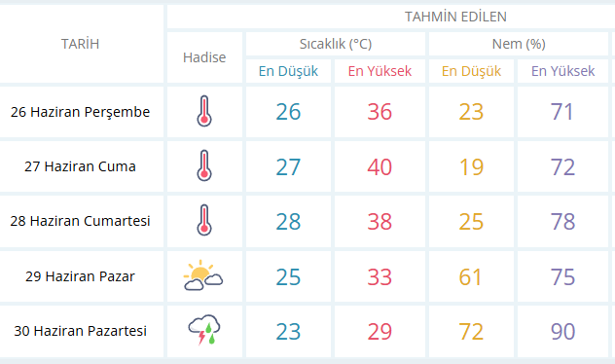Click the thermometer icon for 27 Haziran Cuma

pos(204,165)
